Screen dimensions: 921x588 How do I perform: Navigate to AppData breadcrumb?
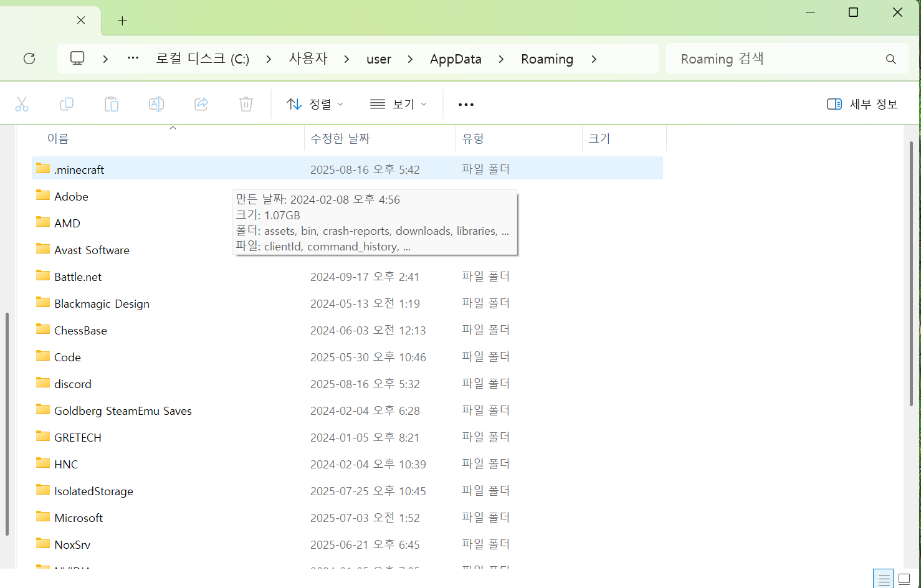coord(456,59)
